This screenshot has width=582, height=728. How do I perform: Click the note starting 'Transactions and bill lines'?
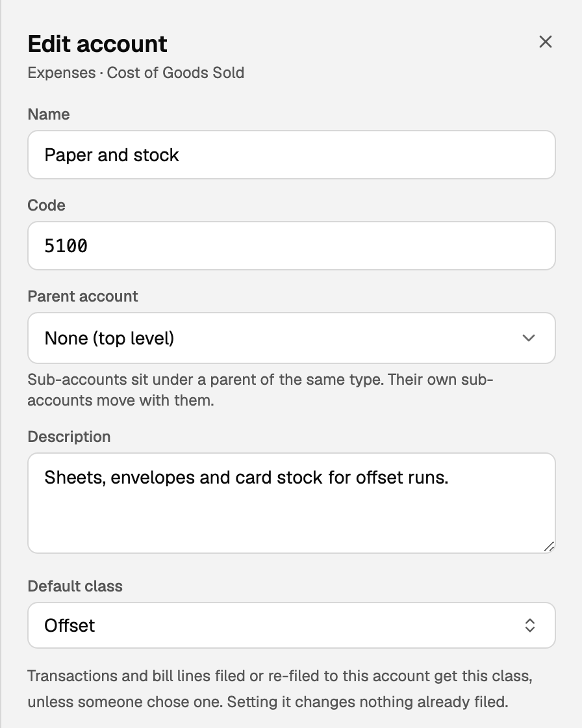[x=280, y=688]
